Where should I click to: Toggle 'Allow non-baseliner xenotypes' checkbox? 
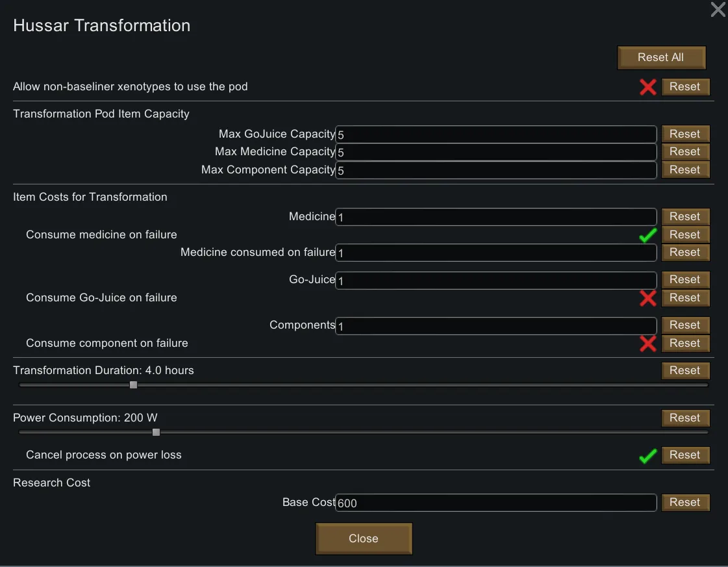coord(647,87)
